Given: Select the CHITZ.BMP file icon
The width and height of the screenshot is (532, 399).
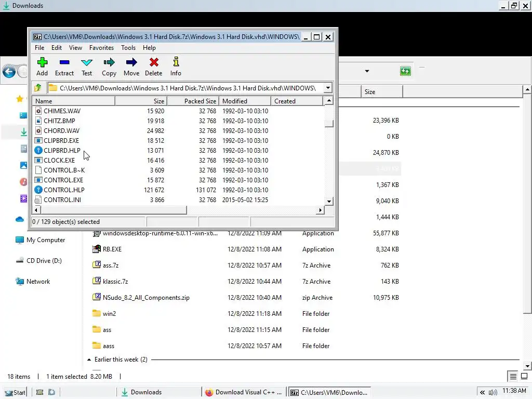Looking at the screenshot, I should pos(38,121).
